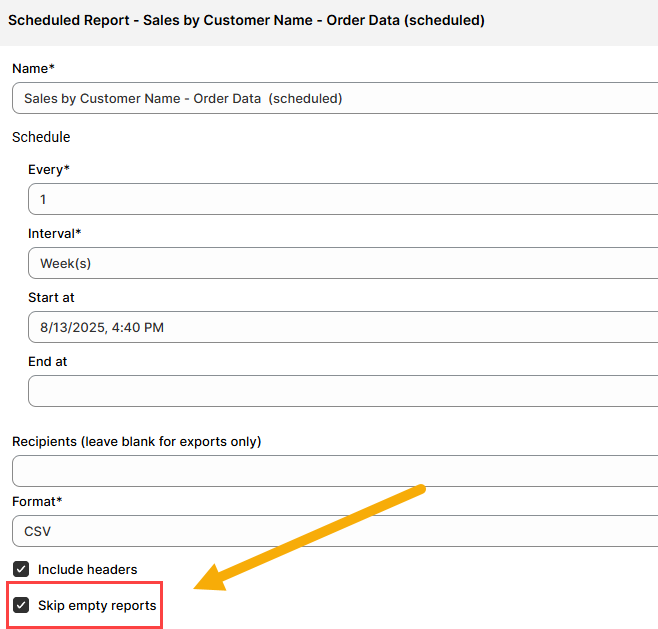Click the Schedule section heading
Viewport: 658px width, 629px height.
pos(41,136)
